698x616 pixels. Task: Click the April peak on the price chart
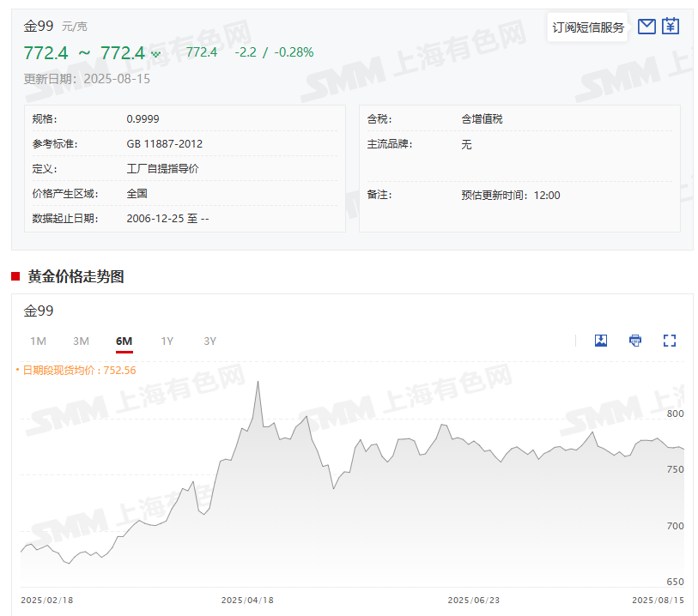pos(258,383)
